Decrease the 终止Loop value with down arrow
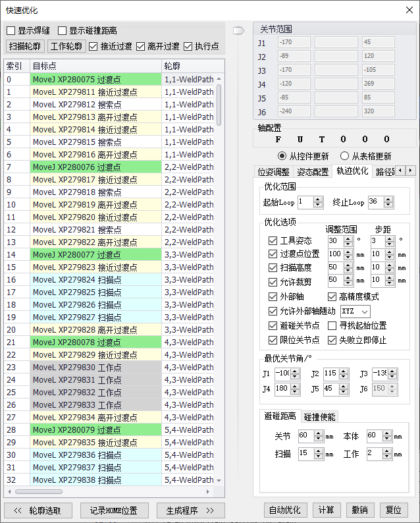This screenshot has width=420, height=523. click(x=390, y=205)
